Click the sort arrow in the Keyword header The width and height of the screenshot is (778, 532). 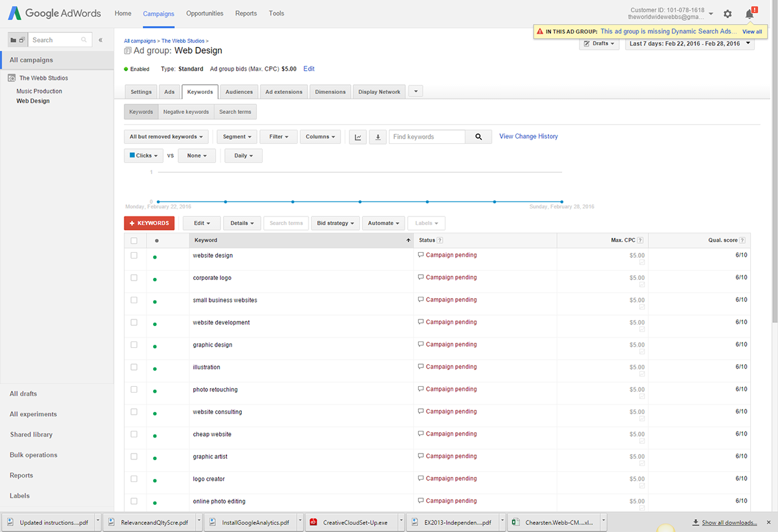click(408, 240)
